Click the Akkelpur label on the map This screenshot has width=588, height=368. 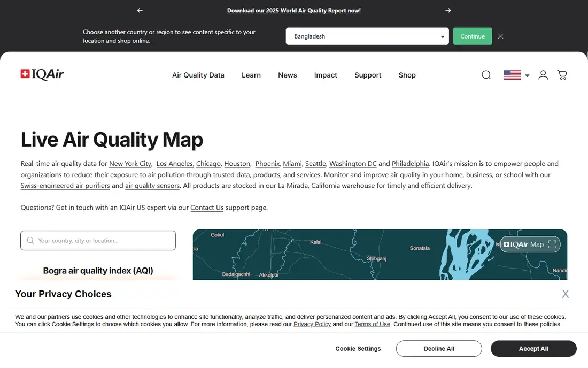[269, 275]
